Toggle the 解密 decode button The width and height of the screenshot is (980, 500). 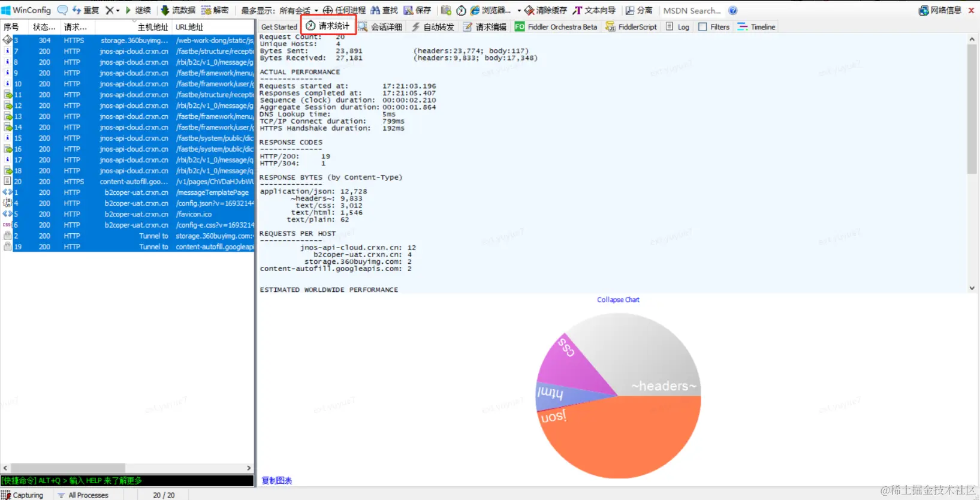tap(215, 10)
